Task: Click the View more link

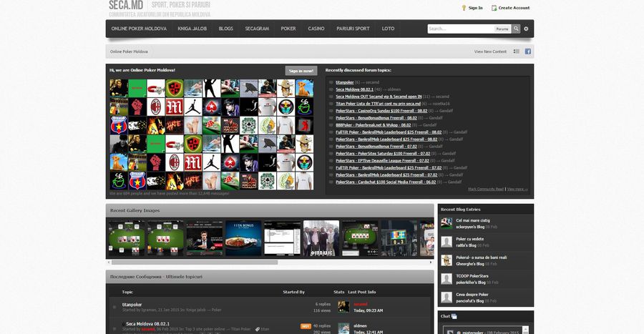Action: point(517,189)
